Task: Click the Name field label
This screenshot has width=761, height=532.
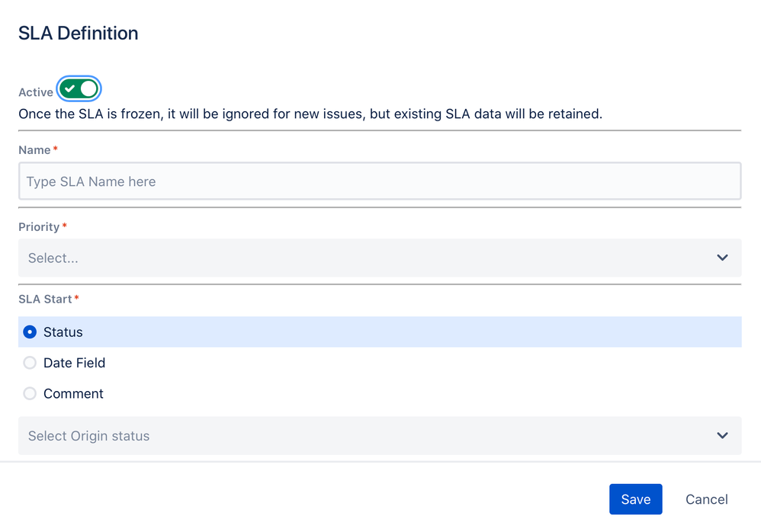Action: (34, 150)
